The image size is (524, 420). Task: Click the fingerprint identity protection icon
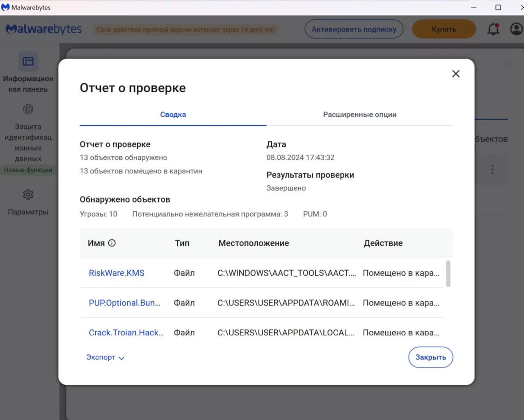point(28,109)
